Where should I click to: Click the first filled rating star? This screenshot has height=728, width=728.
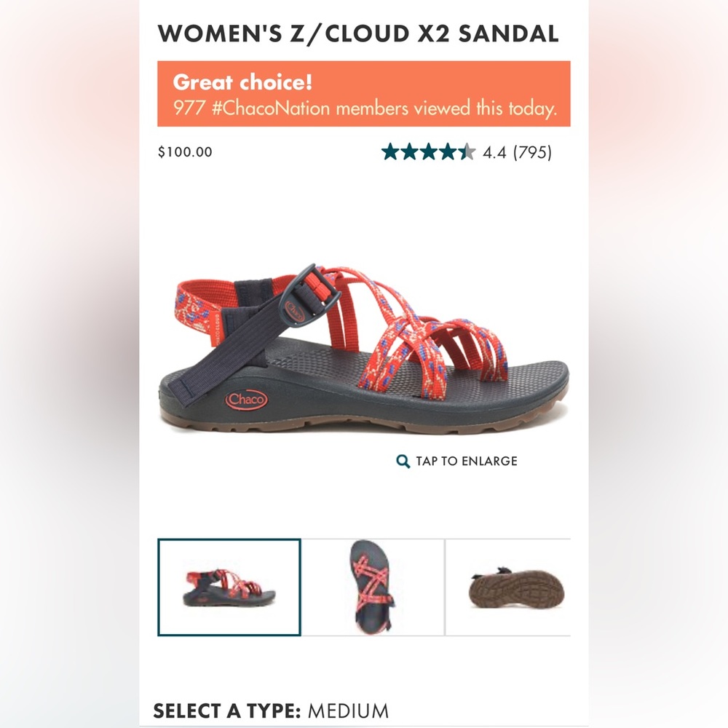389,152
